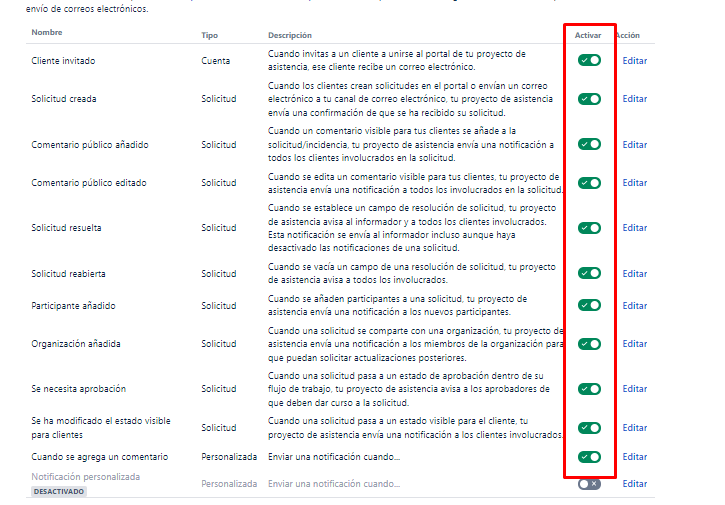Select the Tipo column header
This screenshot has width=725, height=505.
tap(209, 35)
